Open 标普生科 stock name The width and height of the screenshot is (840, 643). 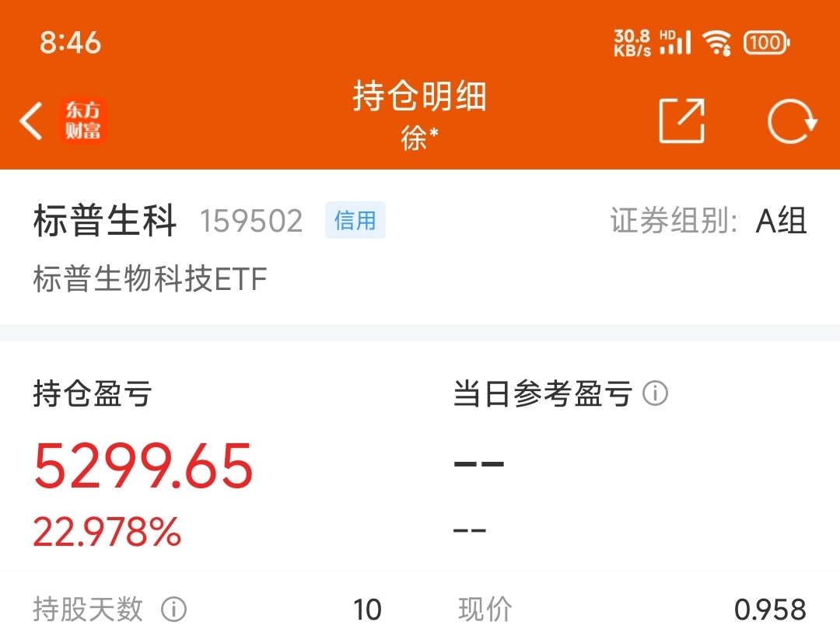105,220
